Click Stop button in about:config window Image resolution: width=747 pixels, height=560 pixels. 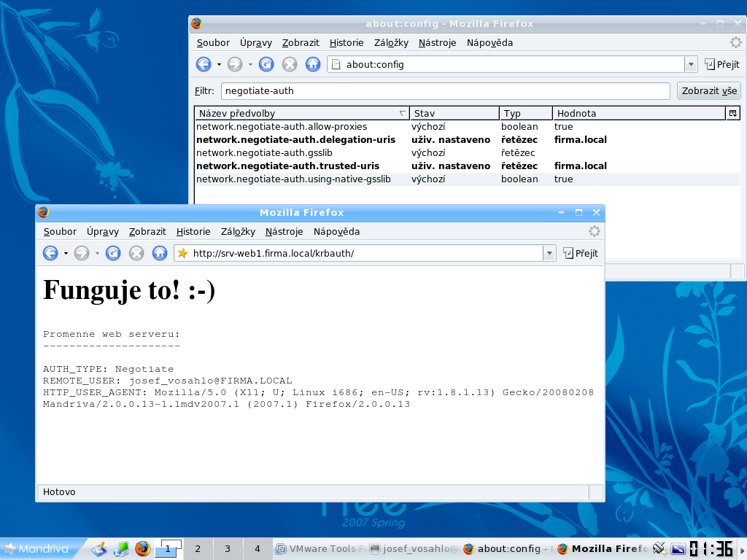(x=290, y=64)
